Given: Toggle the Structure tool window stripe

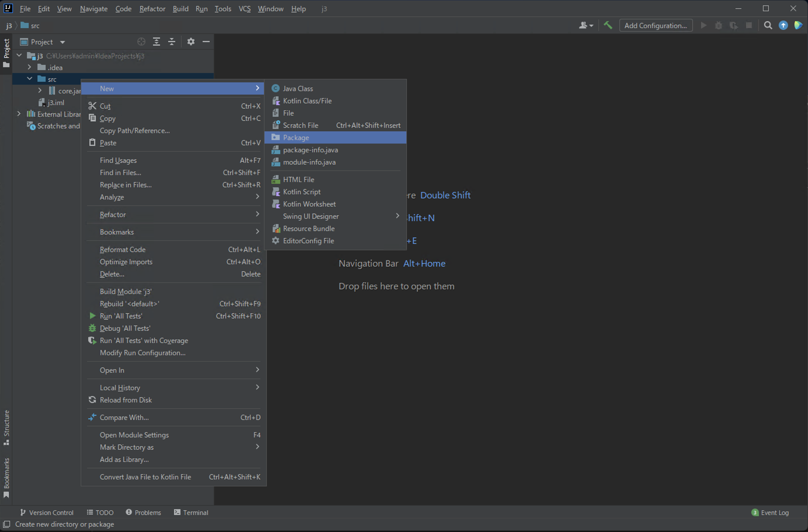Looking at the screenshot, I should (x=6, y=427).
